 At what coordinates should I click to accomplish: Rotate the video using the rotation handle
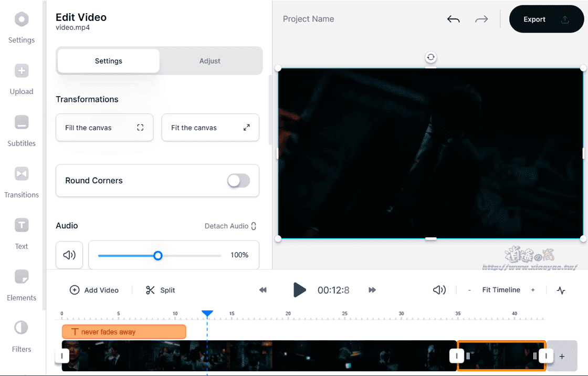[x=430, y=57]
